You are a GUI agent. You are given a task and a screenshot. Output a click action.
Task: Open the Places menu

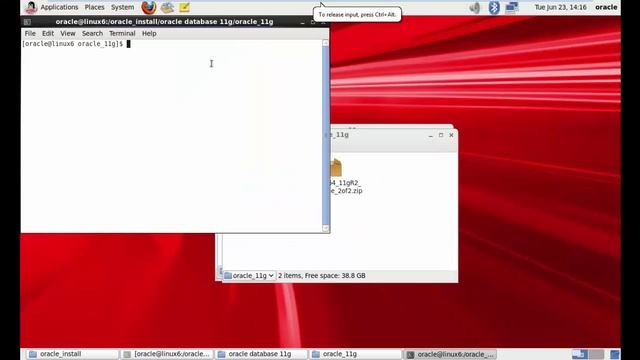pyautogui.click(x=94, y=7)
